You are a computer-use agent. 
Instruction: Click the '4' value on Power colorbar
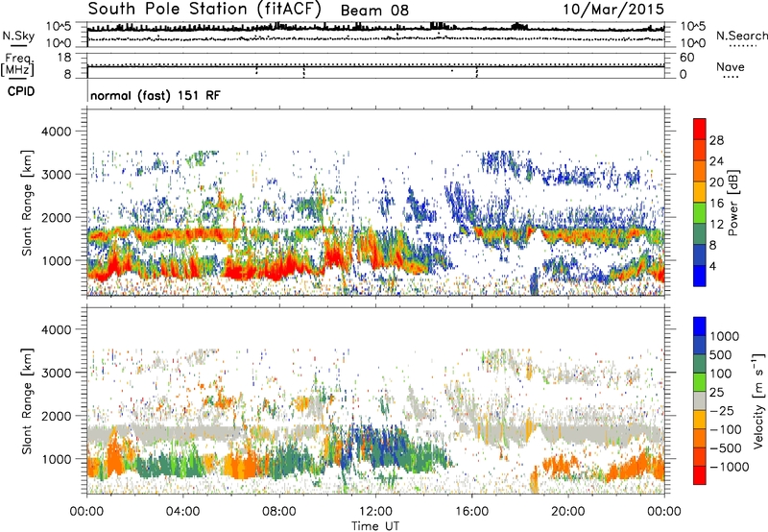712,266
